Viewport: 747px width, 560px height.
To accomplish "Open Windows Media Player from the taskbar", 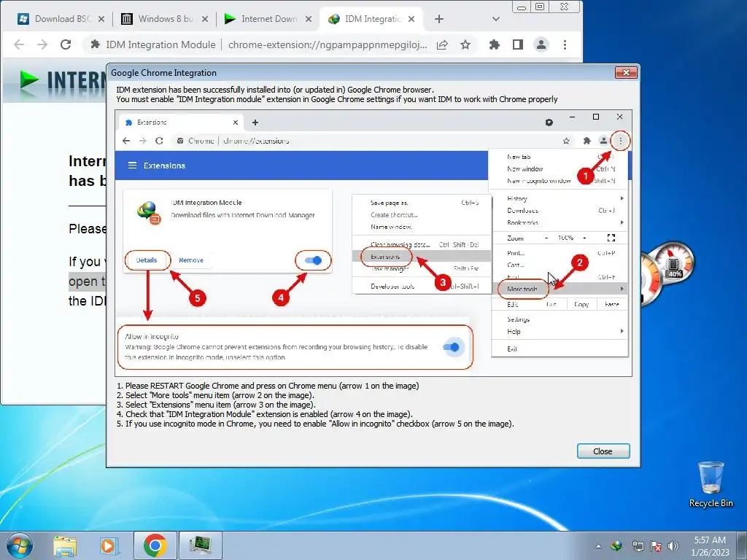I will (108, 545).
